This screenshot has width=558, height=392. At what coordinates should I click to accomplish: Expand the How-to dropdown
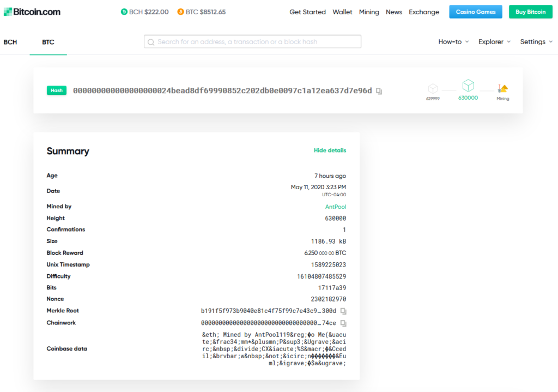pyautogui.click(x=453, y=42)
